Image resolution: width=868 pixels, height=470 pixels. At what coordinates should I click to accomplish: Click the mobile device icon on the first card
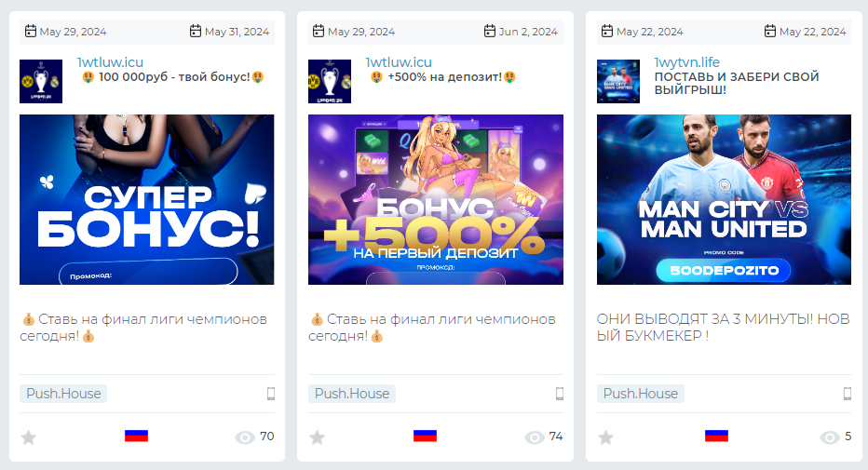(x=271, y=393)
